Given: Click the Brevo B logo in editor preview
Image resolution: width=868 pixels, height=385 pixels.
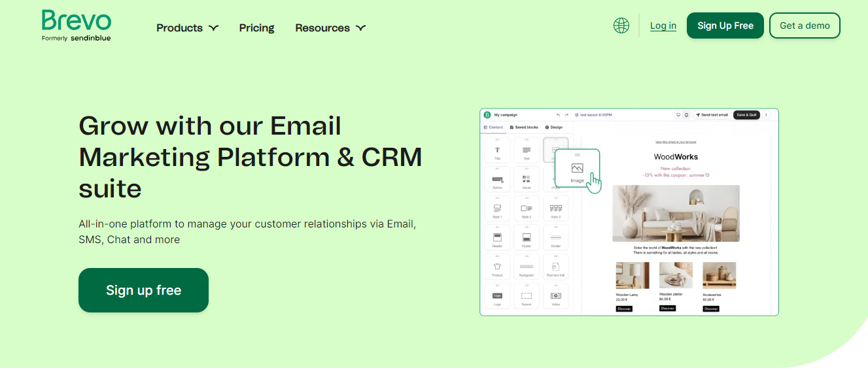Looking at the screenshot, I should tap(487, 115).
